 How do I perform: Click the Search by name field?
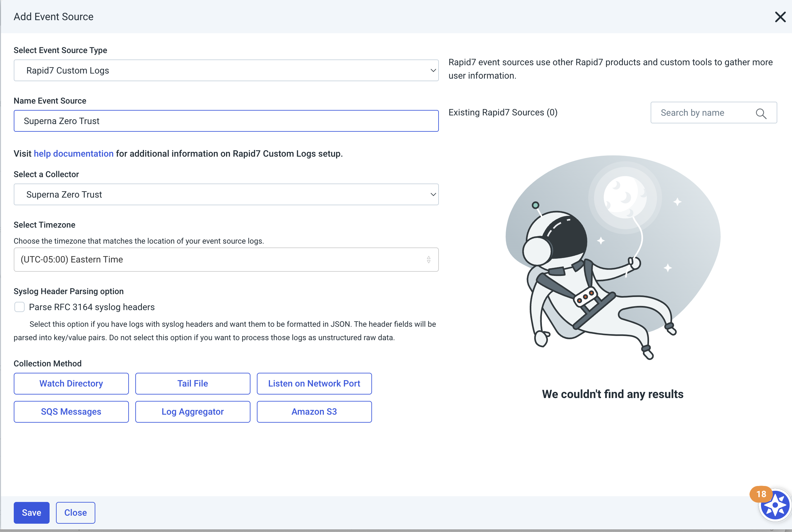[x=706, y=113]
